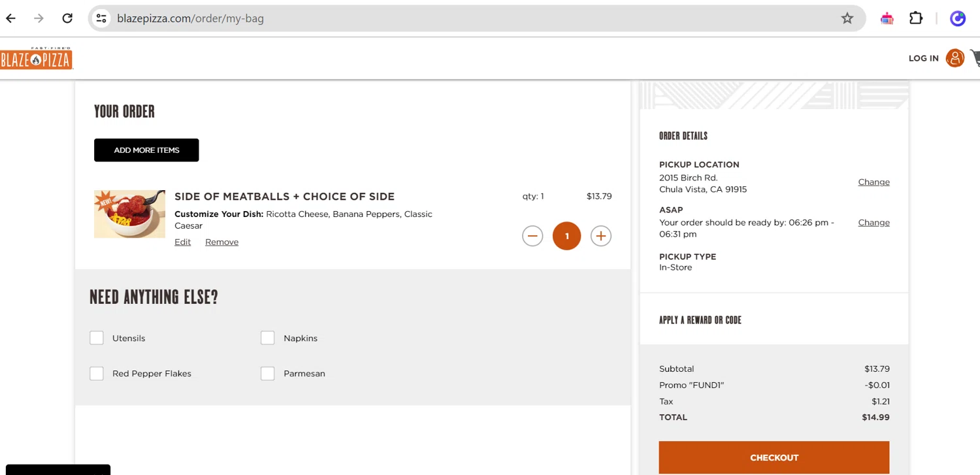Click the 2015 Birch Rd. address text
Viewport: 980px width, 475px height.
click(x=688, y=178)
